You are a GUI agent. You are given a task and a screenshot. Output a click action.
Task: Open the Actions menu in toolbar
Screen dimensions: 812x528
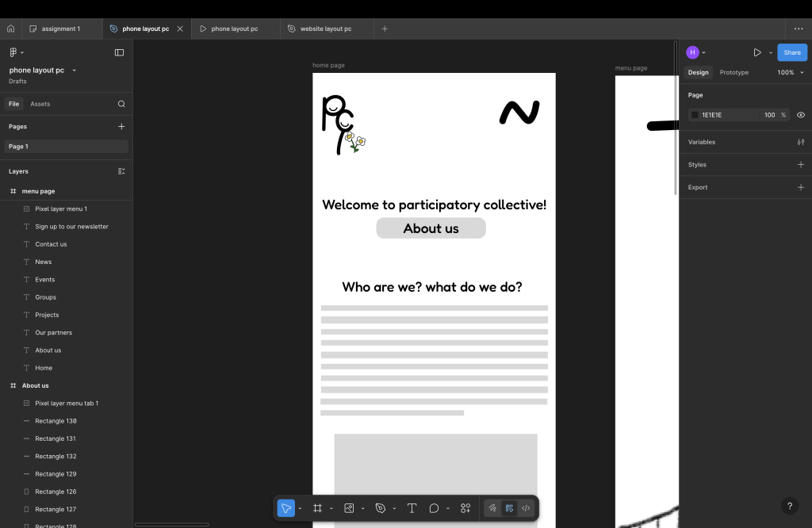[x=465, y=508]
